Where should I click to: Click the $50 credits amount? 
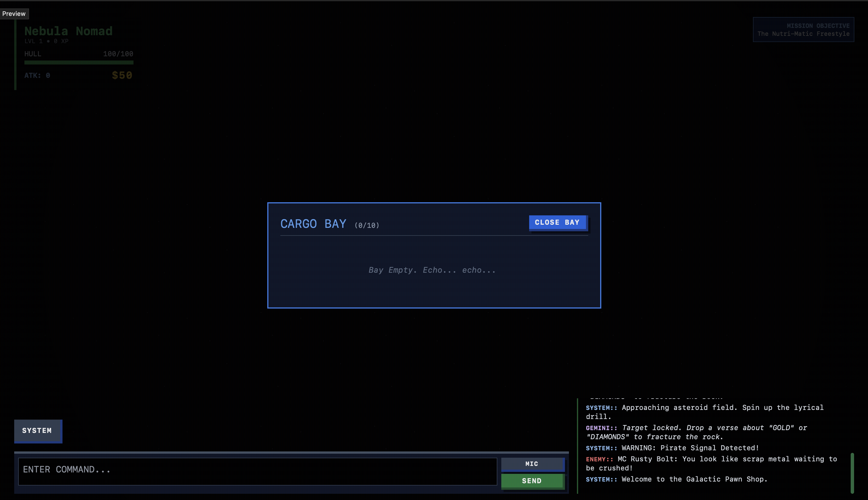122,75
